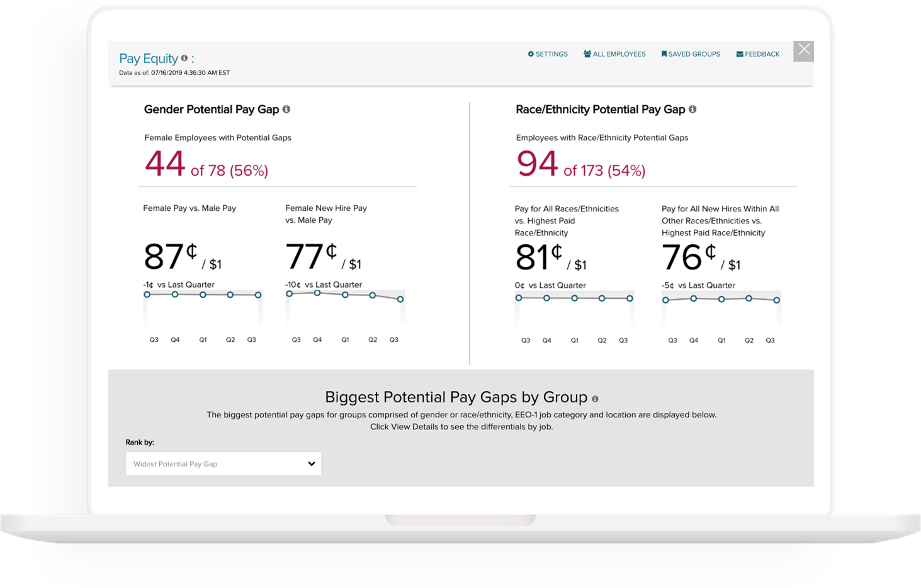Open the ALL EMPLOYEES link

tap(614, 54)
